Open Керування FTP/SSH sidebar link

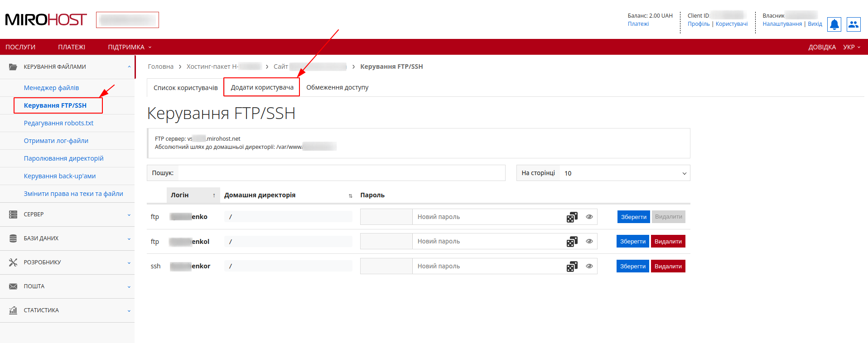[x=55, y=105]
